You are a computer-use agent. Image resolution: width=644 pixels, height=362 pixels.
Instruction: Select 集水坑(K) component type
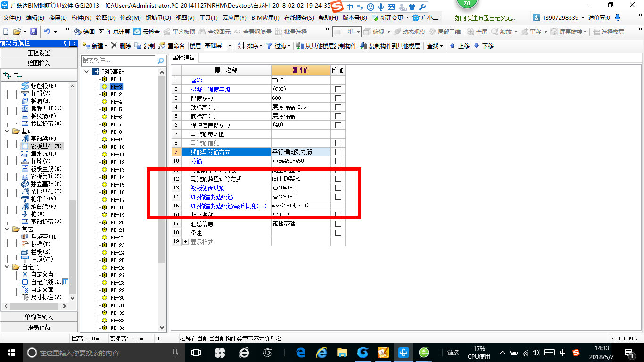pyautogui.click(x=43, y=154)
